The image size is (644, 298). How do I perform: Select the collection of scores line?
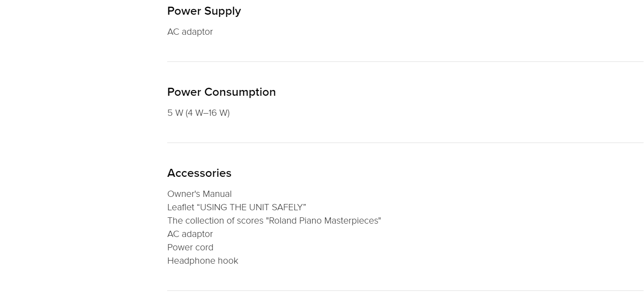[274, 220]
